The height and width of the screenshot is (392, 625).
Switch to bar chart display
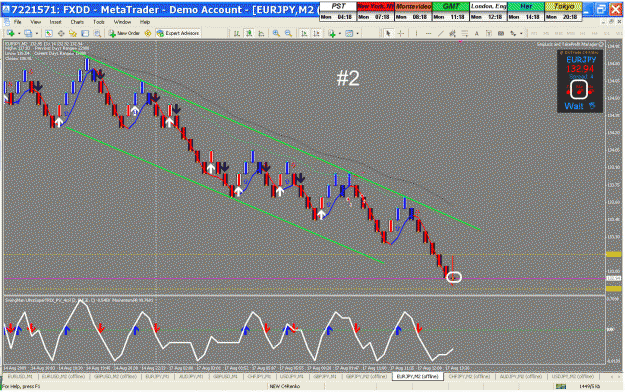pos(237,33)
